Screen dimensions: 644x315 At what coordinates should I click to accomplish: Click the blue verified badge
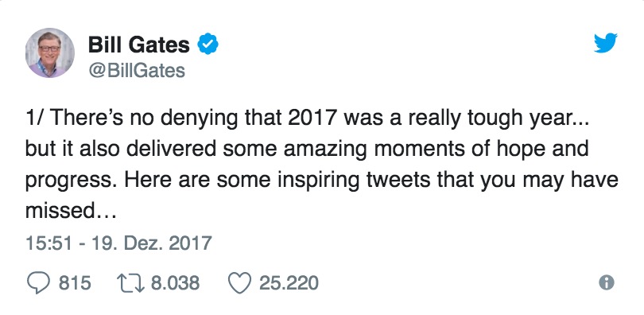[x=208, y=45]
